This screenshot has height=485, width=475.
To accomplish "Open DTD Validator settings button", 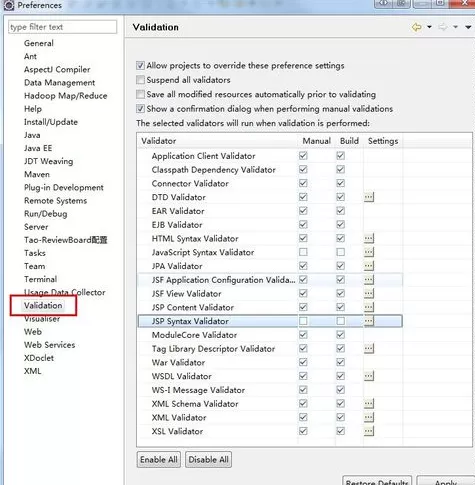I will coord(369,197).
